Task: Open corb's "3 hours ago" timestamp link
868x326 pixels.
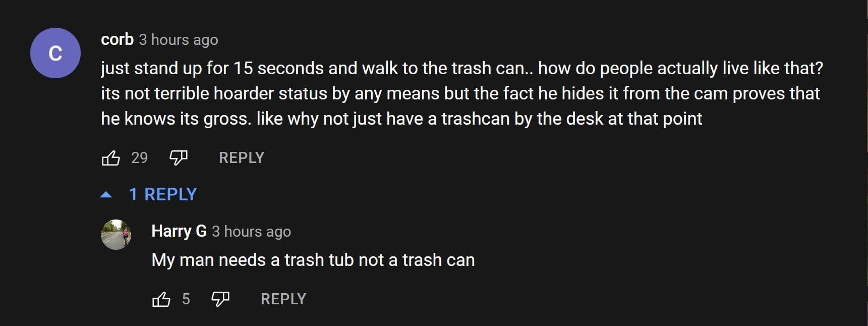Action: 179,40
